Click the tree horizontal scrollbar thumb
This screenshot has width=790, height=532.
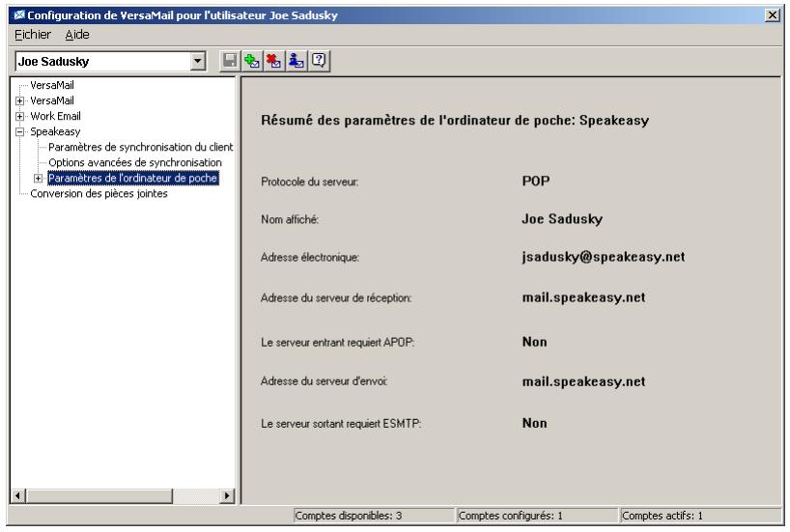pos(99,495)
